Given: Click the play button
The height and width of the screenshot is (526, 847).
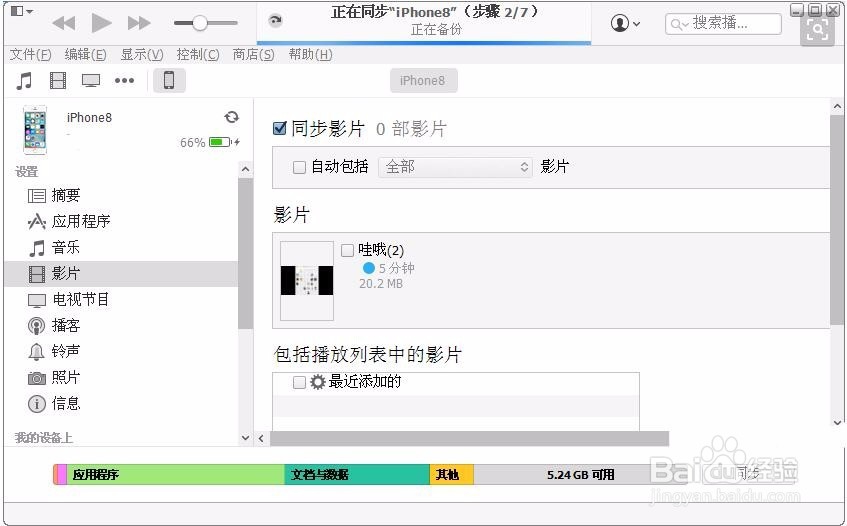Looking at the screenshot, I should tap(101, 23).
